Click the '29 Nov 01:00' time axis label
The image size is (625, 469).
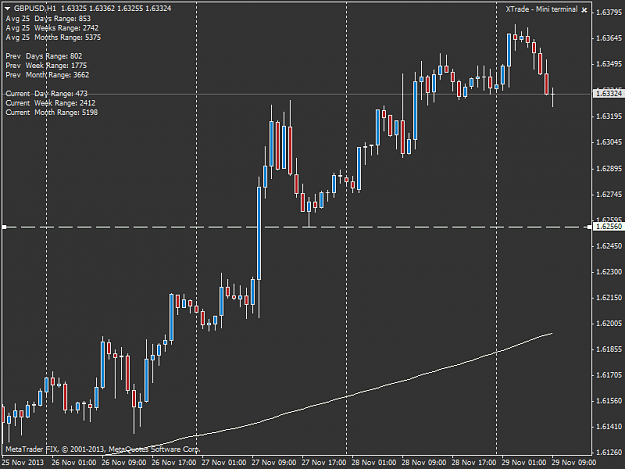pyautogui.click(x=524, y=463)
